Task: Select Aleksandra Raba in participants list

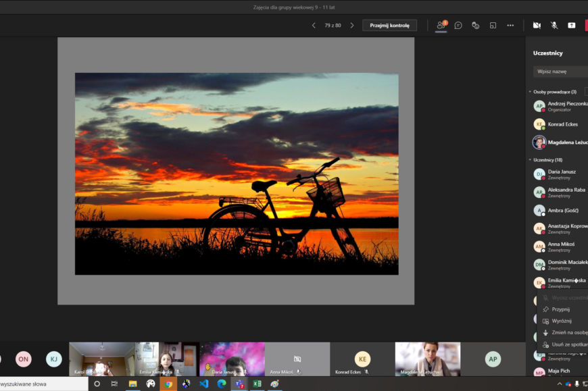Action: pos(559,192)
